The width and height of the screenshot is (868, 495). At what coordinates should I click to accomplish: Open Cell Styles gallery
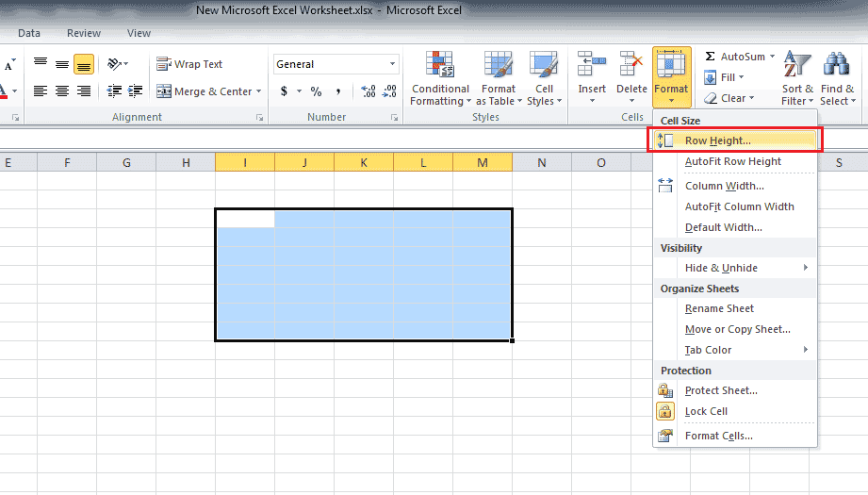pos(544,78)
